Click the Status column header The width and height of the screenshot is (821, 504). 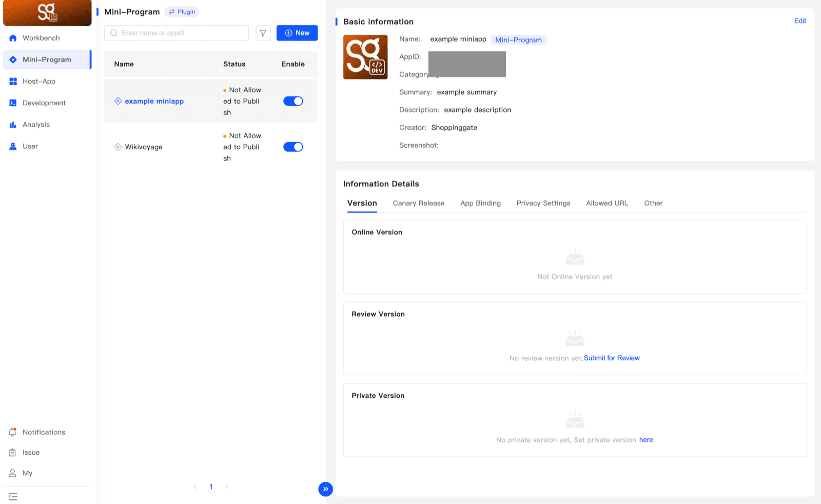click(x=234, y=64)
